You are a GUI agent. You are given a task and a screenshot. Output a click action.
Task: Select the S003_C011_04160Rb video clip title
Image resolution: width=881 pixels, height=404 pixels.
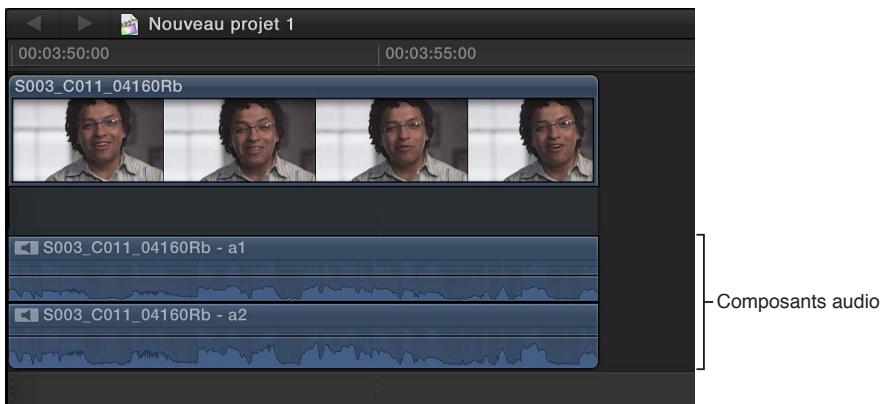98,87
